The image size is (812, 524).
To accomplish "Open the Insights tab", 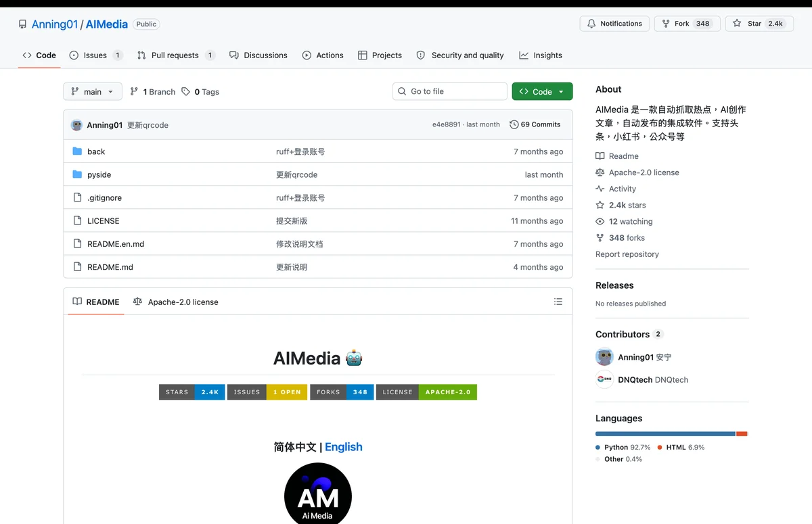I will coord(541,55).
